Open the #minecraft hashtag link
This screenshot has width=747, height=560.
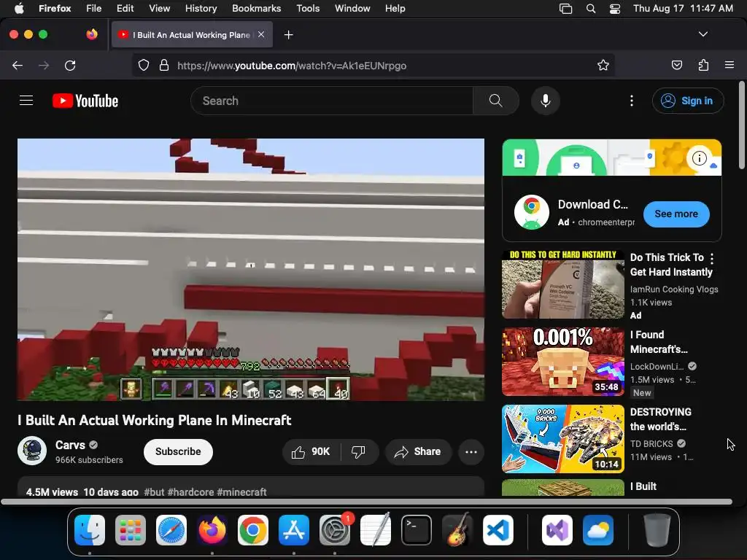tap(241, 492)
